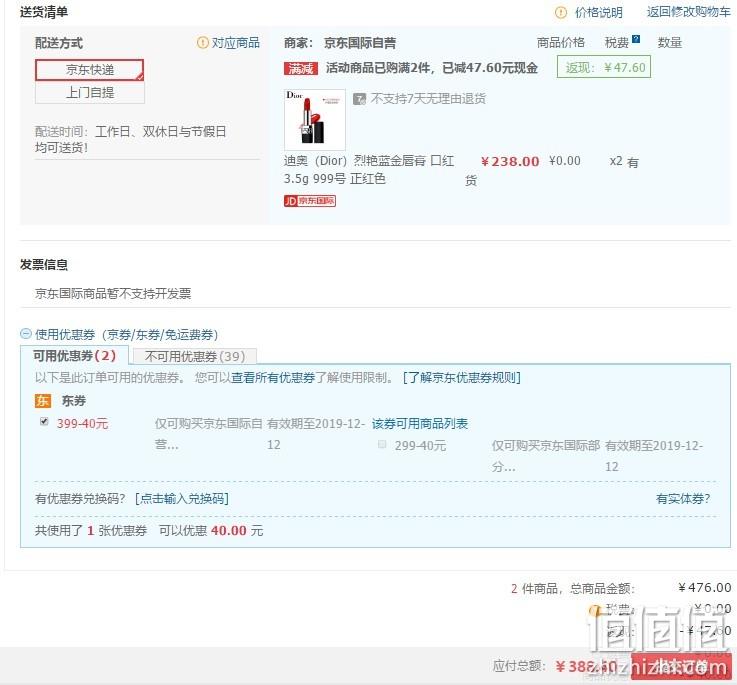This screenshot has height=685, width=737.
Task: Select 京东快递 delivery method
Action: (x=89, y=70)
